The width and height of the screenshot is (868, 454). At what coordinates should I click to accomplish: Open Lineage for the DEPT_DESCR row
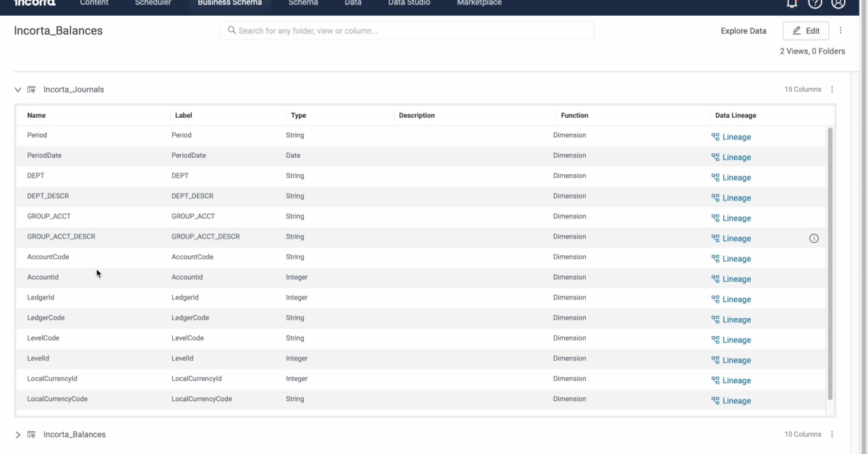(x=731, y=197)
